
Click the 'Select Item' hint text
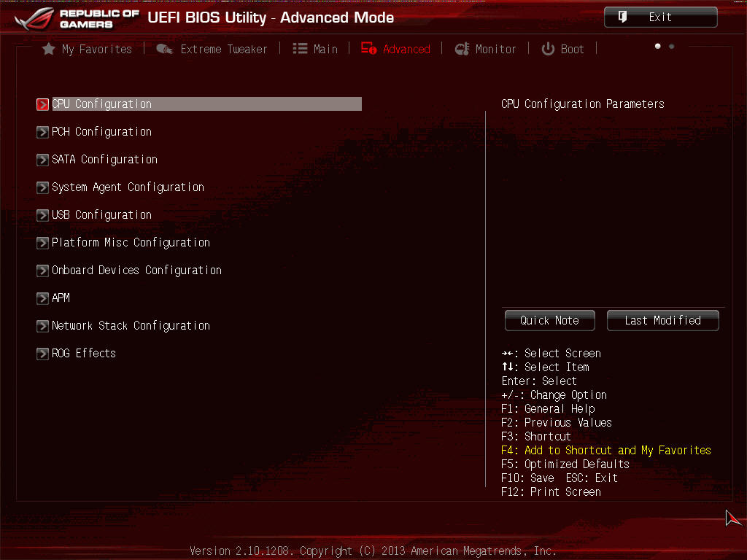pos(557,367)
